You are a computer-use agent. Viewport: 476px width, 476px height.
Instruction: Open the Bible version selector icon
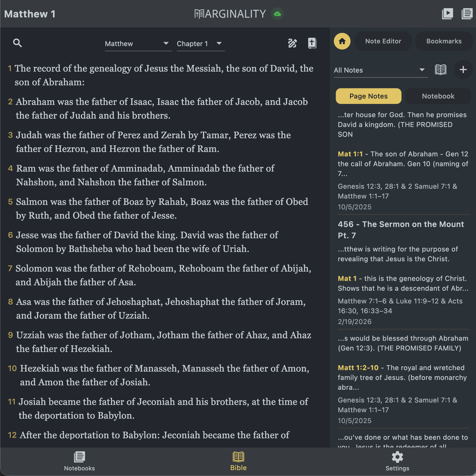(312, 43)
